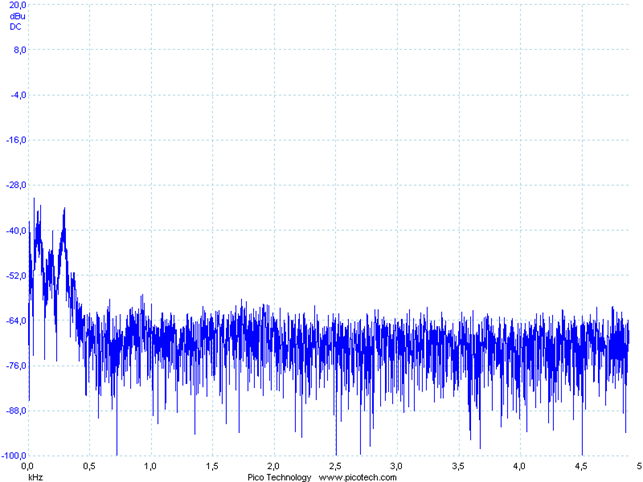This screenshot has height=482, width=643.
Task: Click the -4,0 amplitude axis value
Action: pyautogui.click(x=18, y=95)
